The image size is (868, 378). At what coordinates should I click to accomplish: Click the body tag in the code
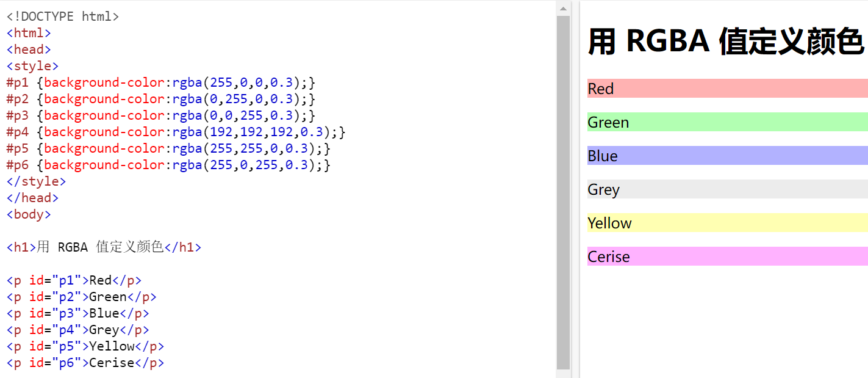pos(28,214)
